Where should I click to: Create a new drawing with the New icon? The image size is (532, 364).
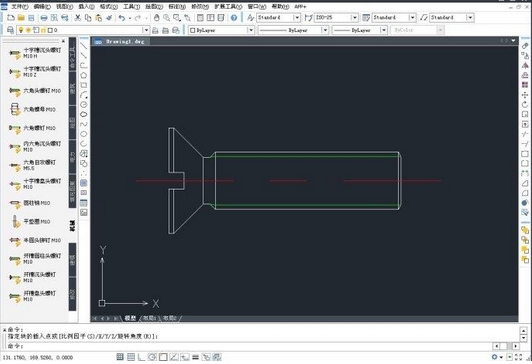(11, 18)
